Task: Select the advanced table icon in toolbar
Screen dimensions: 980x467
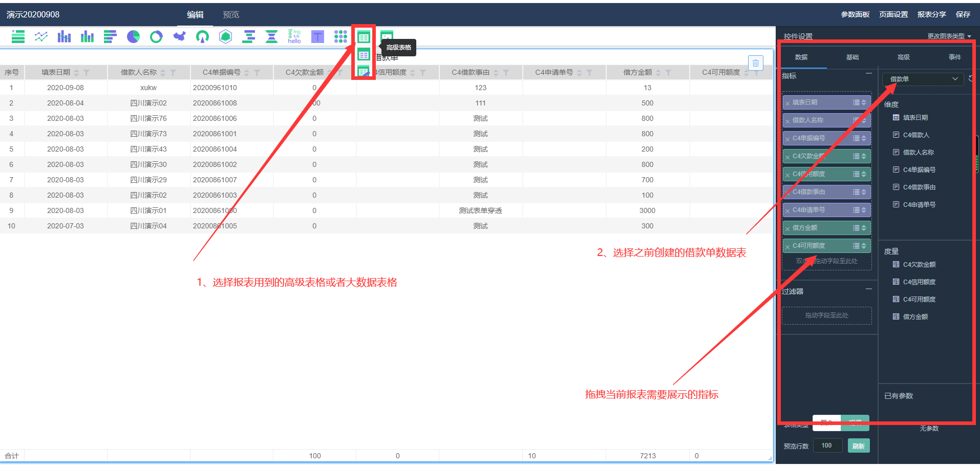Action: [364, 37]
